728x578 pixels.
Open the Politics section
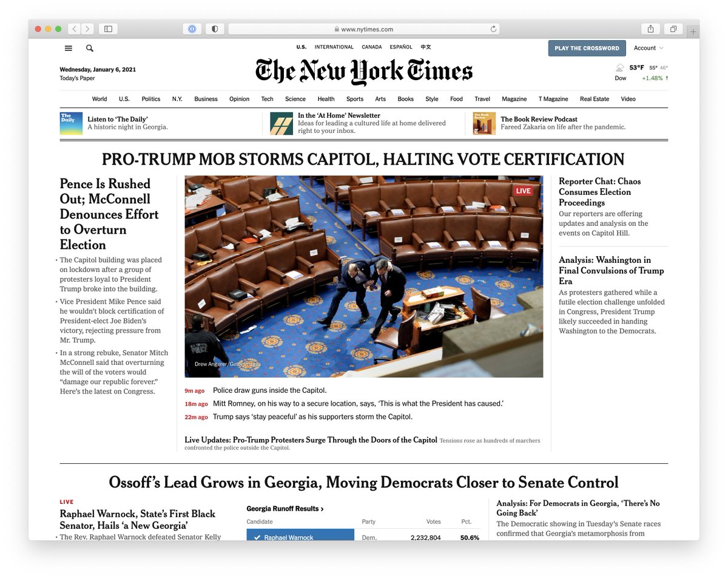(x=151, y=99)
